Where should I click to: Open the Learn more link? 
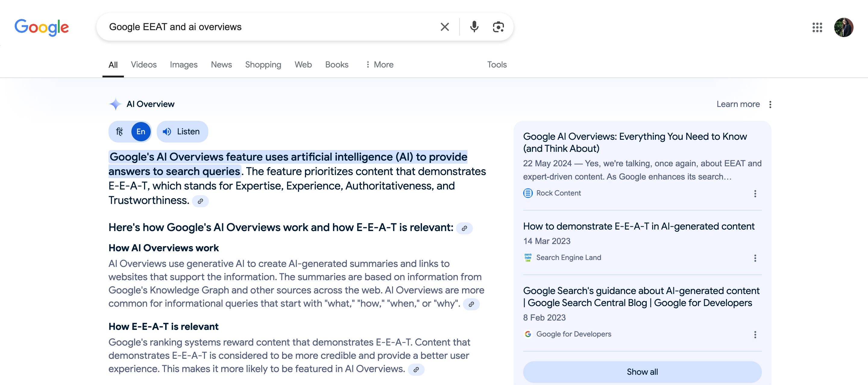click(x=738, y=104)
